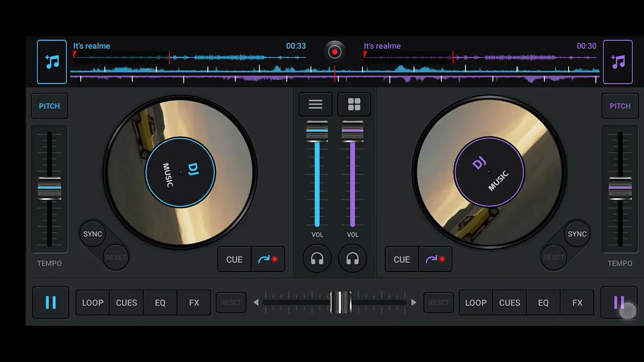Screen dimensions: 644x362
Task: Open the hamburger menu in the mixer
Action: [315, 104]
